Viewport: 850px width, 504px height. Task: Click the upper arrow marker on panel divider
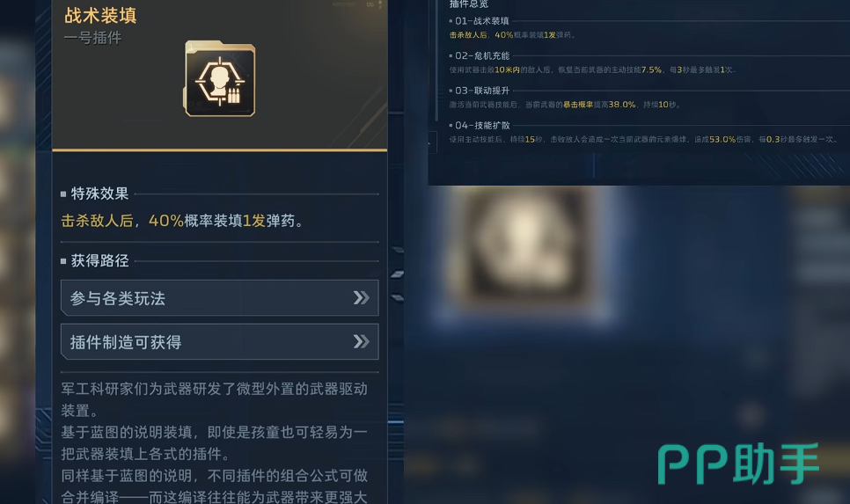coord(398,250)
